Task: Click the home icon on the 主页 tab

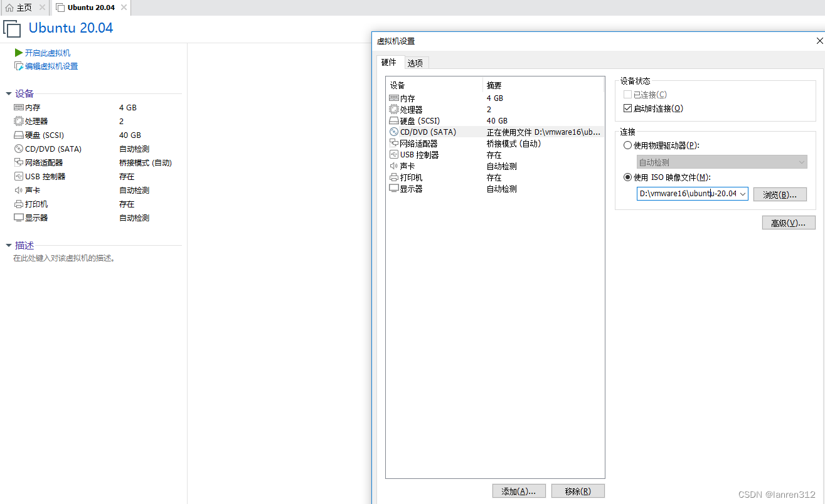Action: coord(9,8)
